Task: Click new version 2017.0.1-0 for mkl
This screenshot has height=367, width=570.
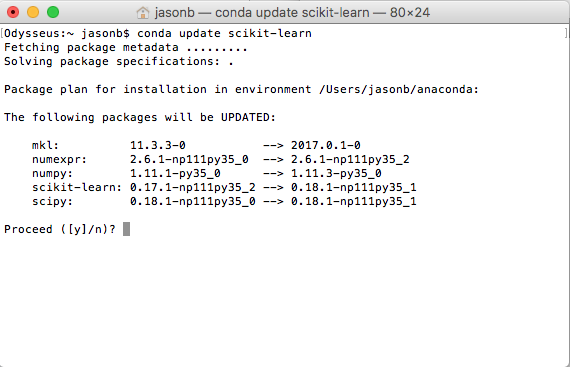Action: point(326,145)
